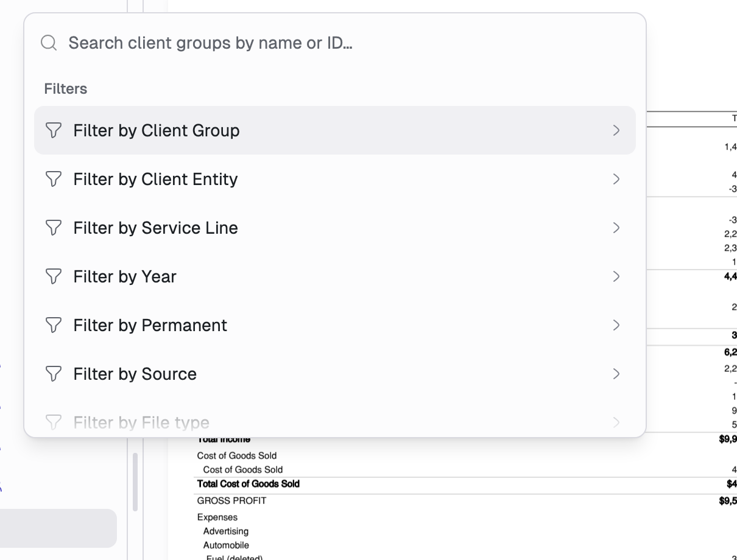737x560 pixels.
Task: Select Filter by Service Line menu text
Action: (155, 228)
